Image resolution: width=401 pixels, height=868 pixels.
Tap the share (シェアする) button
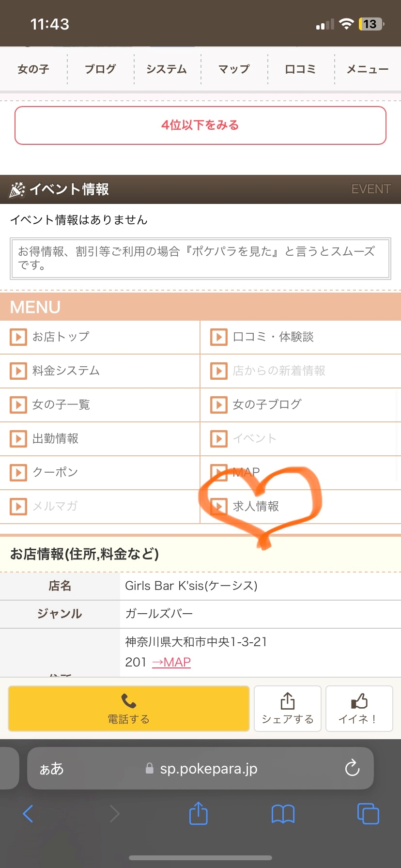click(288, 708)
